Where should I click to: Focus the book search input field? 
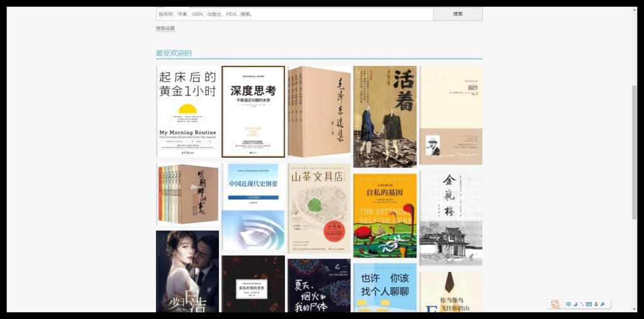pos(294,14)
